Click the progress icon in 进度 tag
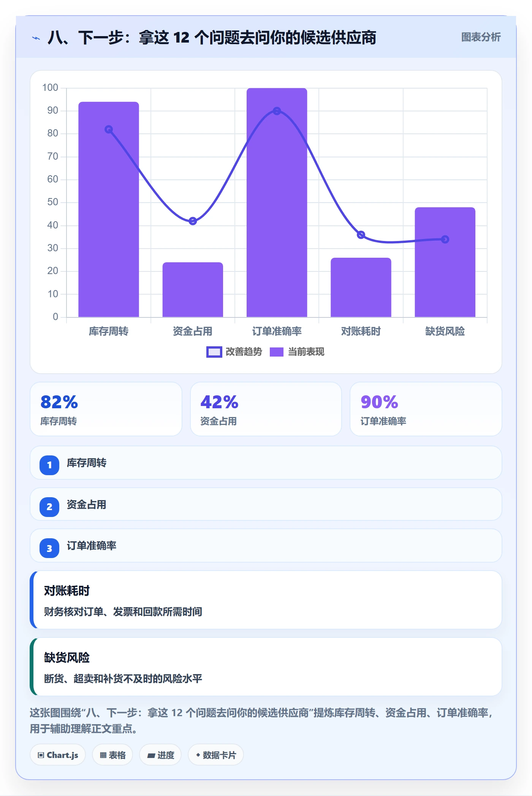The width and height of the screenshot is (532, 796). (x=151, y=755)
